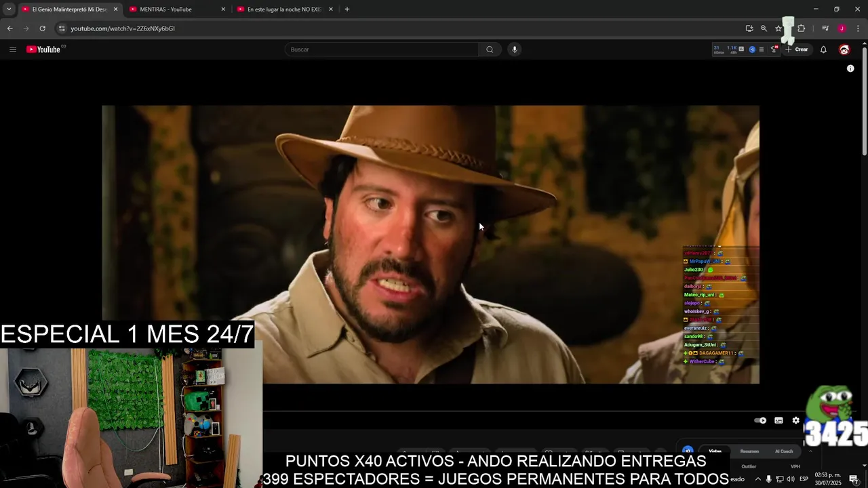Image resolution: width=868 pixels, height=488 pixels.
Task: Click WitherCube in chat overlay
Action: pyautogui.click(x=702, y=361)
